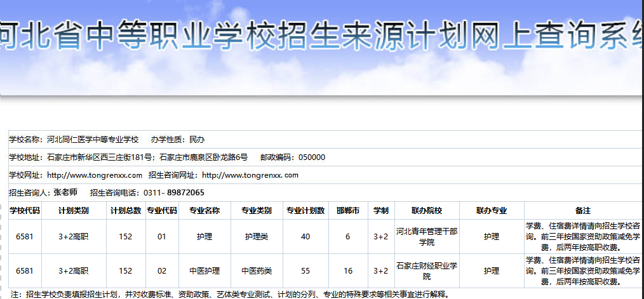Click postal code 050000
The width and height of the screenshot is (644, 299).
click(x=312, y=157)
